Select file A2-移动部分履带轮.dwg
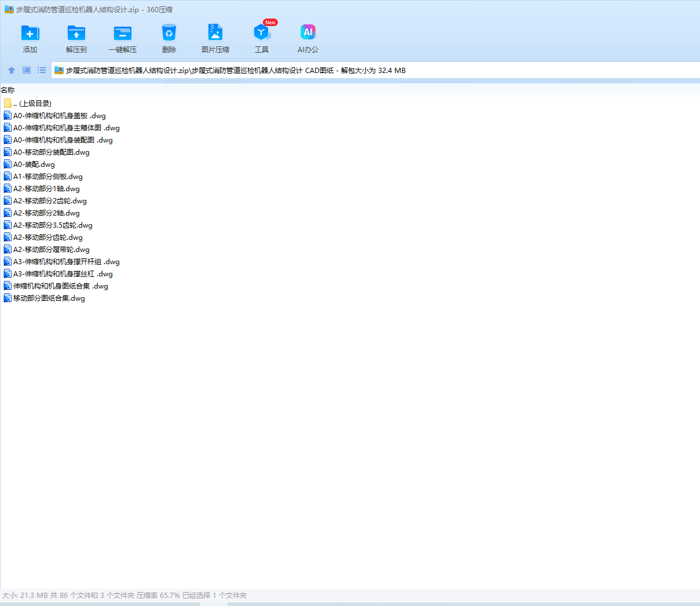The height and width of the screenshot is (606, 700). click(x=47, y=249)
